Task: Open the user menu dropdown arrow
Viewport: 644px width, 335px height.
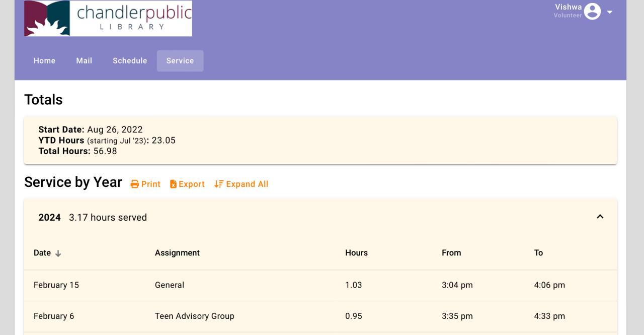Action: click(x=609, y=12)
